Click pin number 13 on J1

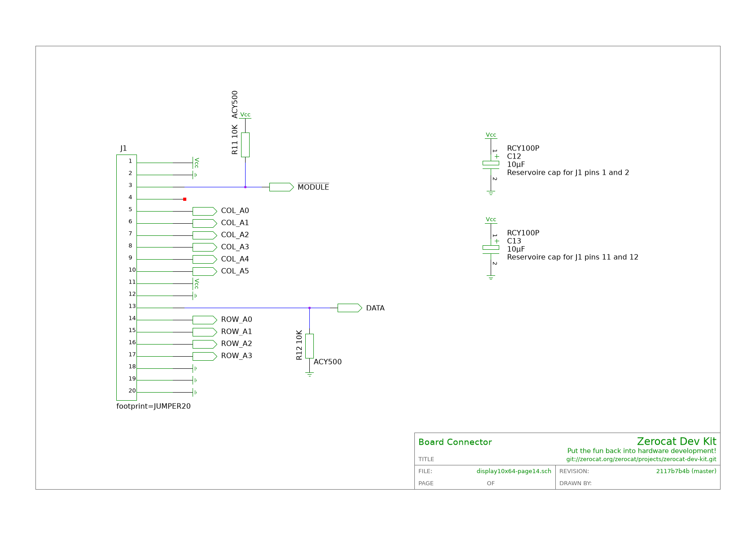click(x=132, y=306)
